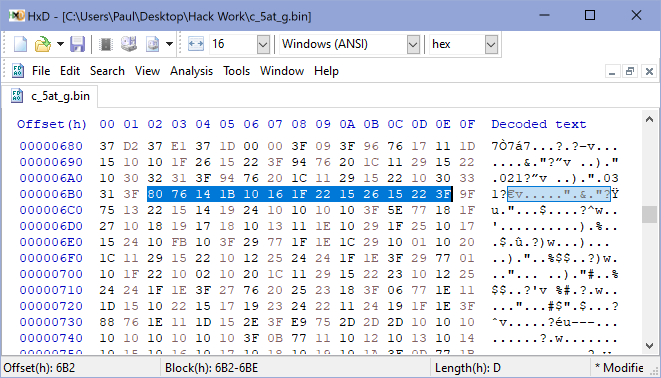Image resolution: width=661 pixels, height=378 pixels.
Task: Click the HxD application icon in title bar
Action: (17, 16)
